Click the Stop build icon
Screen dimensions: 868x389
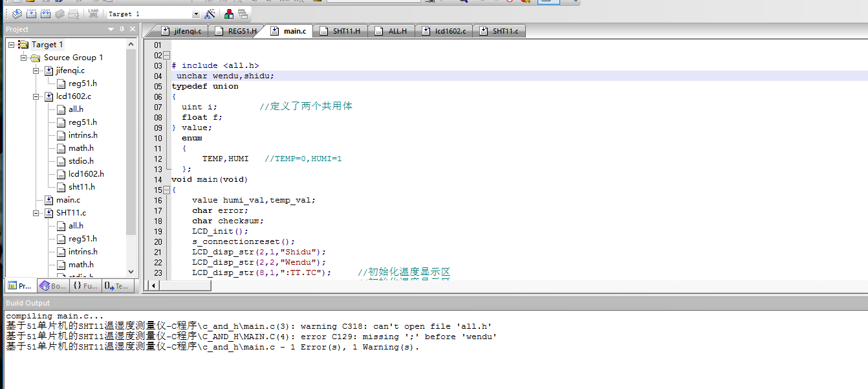(x=74, y=14)
